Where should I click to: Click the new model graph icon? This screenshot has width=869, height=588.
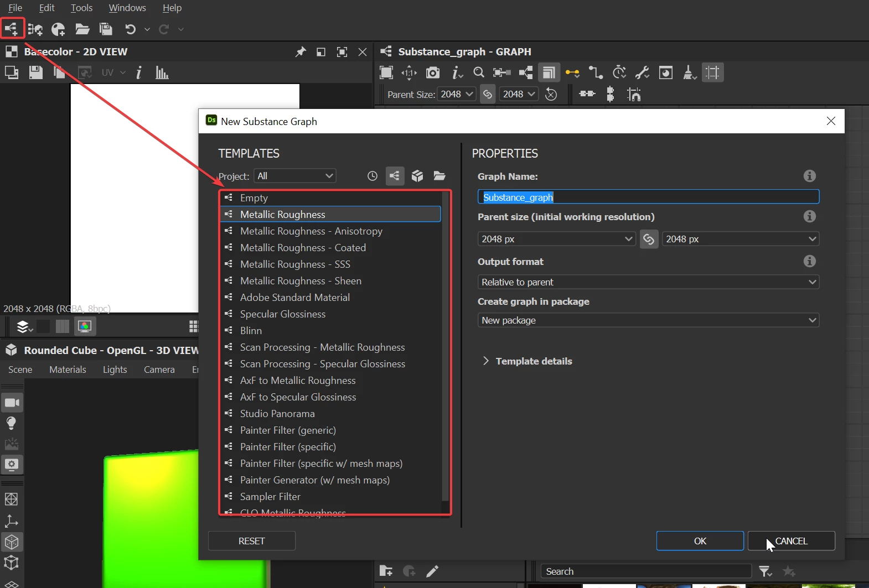click(35, 29)
